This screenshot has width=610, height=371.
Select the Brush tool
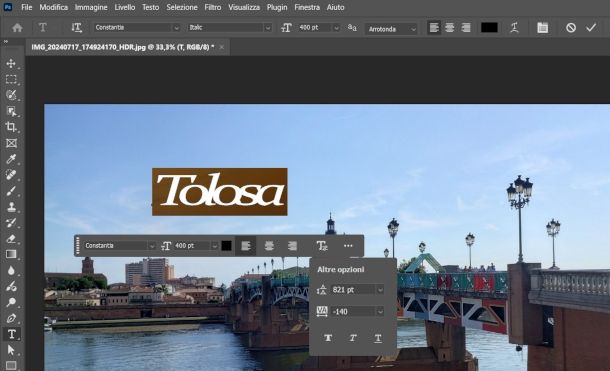click(x=11, y=191)
